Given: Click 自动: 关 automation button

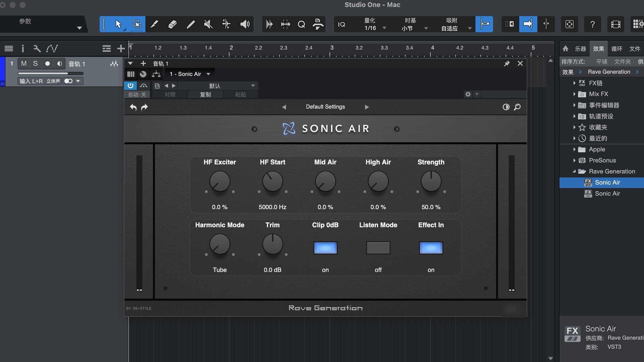Looking at the screenshot, I should [x=137, y=95].
